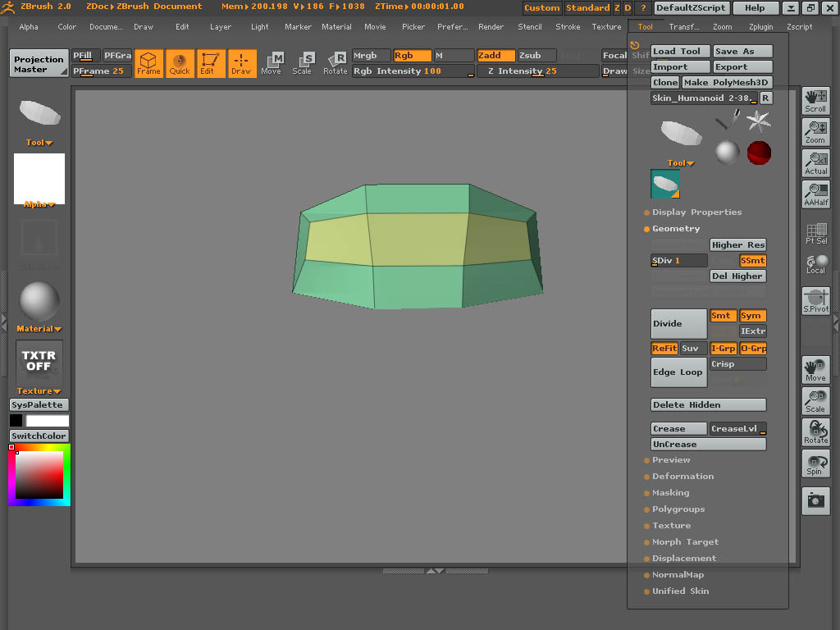Click the Zoom document icon

click(x=815, y=132)
